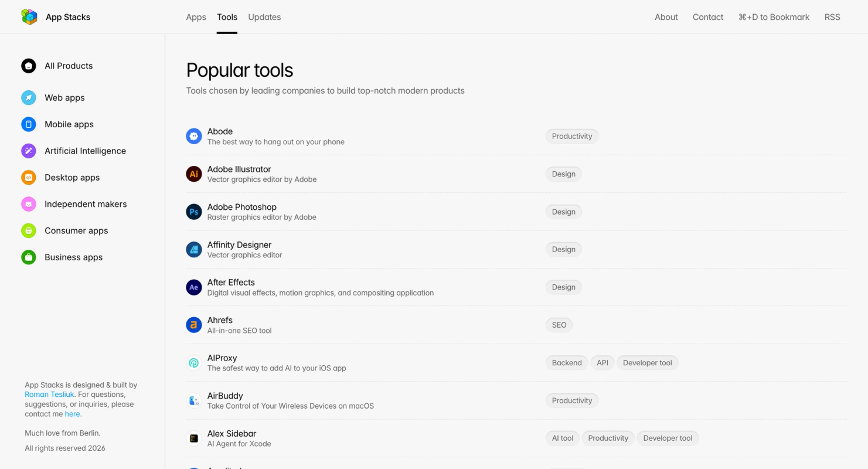This screenshot has height=469, width=868.
Task: Open the RSS feed link
Action: 832,17
